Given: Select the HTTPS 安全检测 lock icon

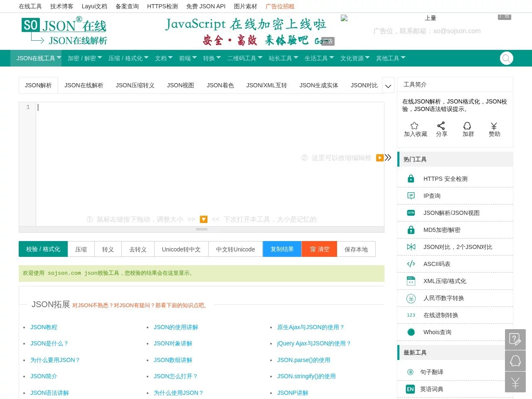Looking at the screenshot, I should coord(411,178).
